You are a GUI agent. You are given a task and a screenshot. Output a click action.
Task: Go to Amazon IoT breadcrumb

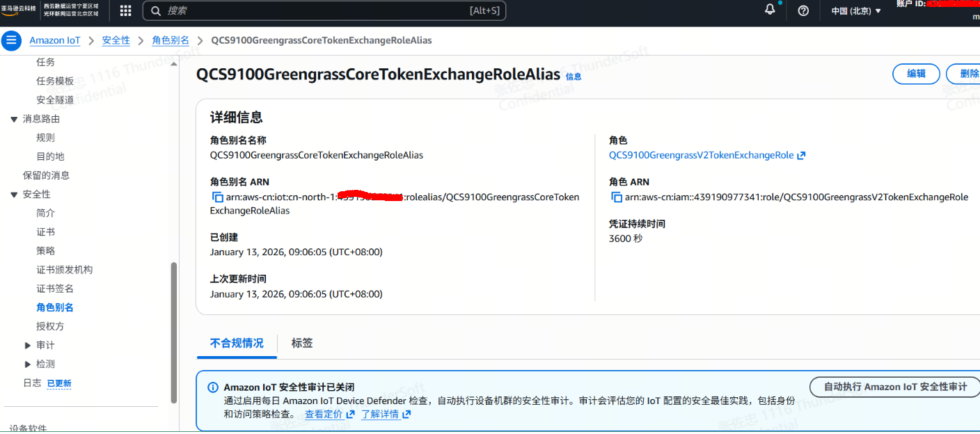coord(55,40)
